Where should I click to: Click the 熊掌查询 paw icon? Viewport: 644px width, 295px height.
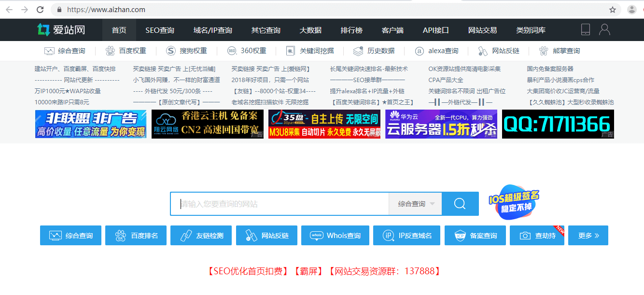[544, 51]
